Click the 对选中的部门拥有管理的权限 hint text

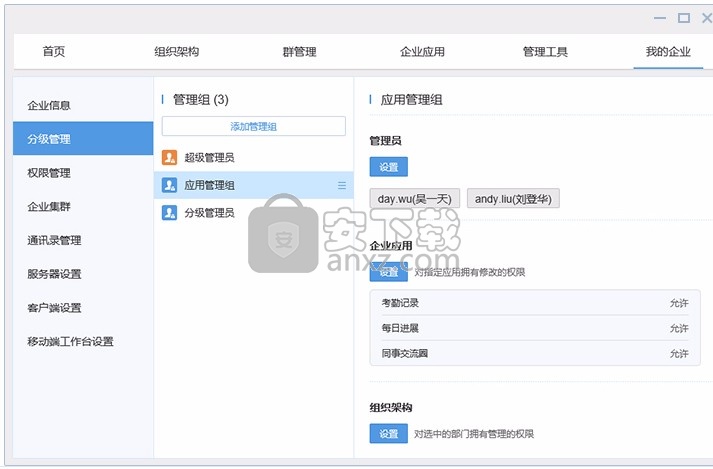tap(474, 434)
